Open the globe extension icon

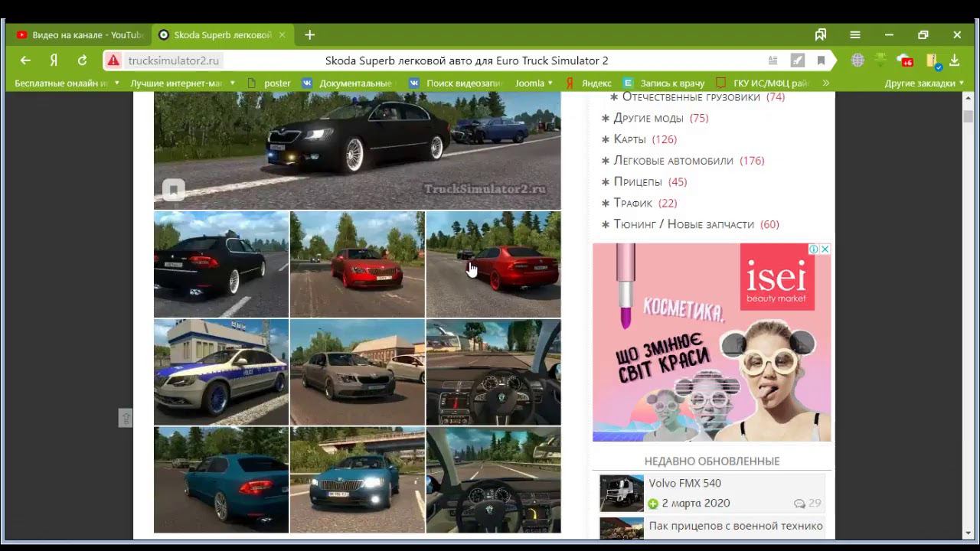click(x=857, y=60)
